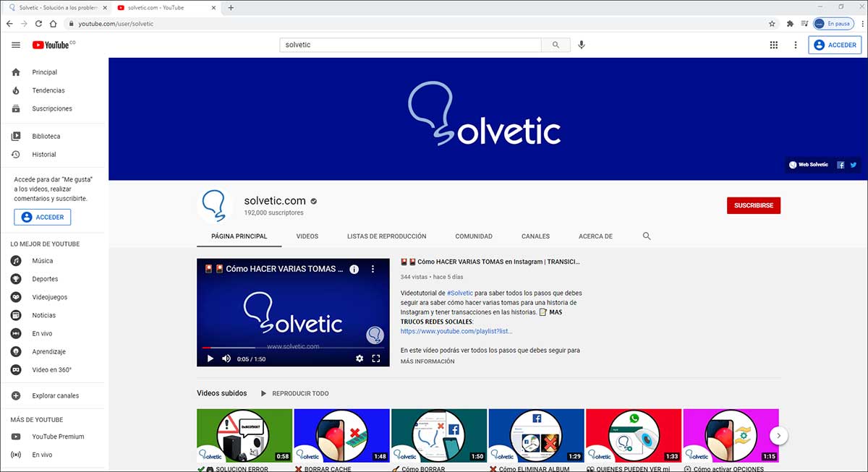
Task: Bookmark page with star icon
Action: (x=772, y=24)
